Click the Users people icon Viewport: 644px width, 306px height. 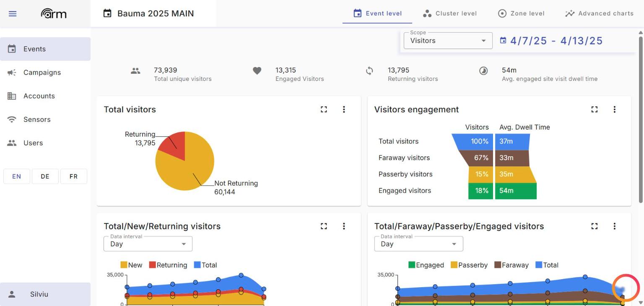click(x=12, y=143)
